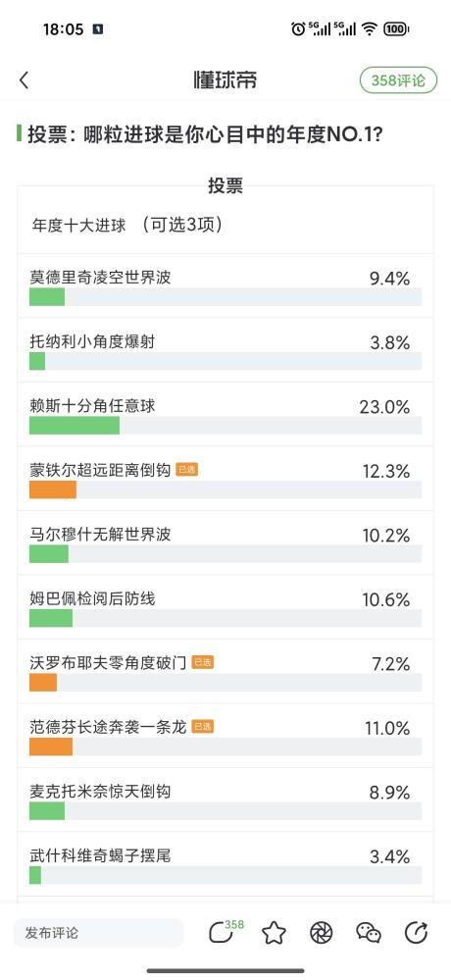The image size is (451, 980).
Task: Choose 马尔穆什无解世界波 in the poll
Action: pyautogui.click(x=225, y=543)
